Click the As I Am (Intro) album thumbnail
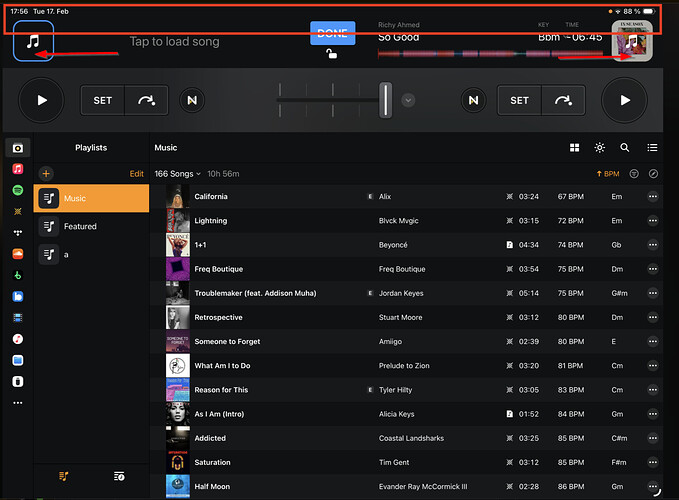679x500 pixels. point(178,414)
